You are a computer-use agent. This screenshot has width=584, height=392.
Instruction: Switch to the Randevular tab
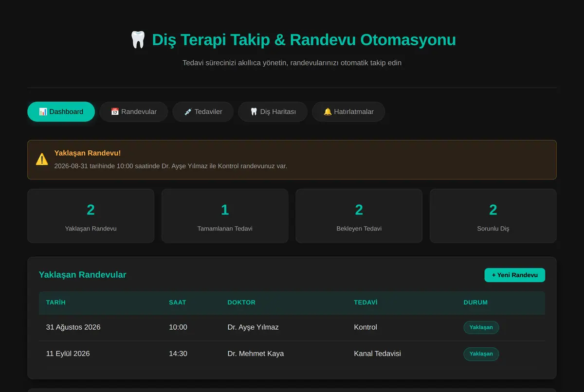(x=134, y=111)
